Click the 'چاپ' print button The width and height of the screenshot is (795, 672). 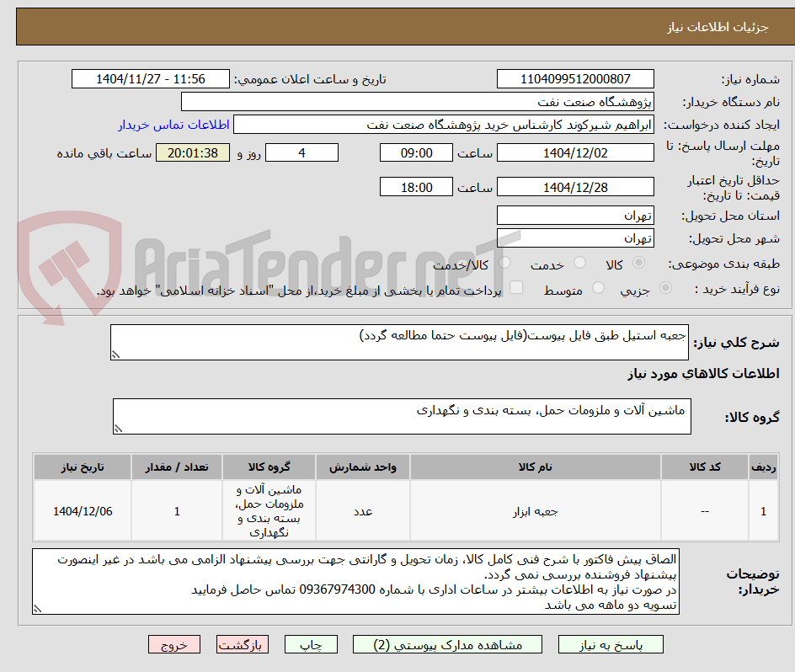point(311,644)
